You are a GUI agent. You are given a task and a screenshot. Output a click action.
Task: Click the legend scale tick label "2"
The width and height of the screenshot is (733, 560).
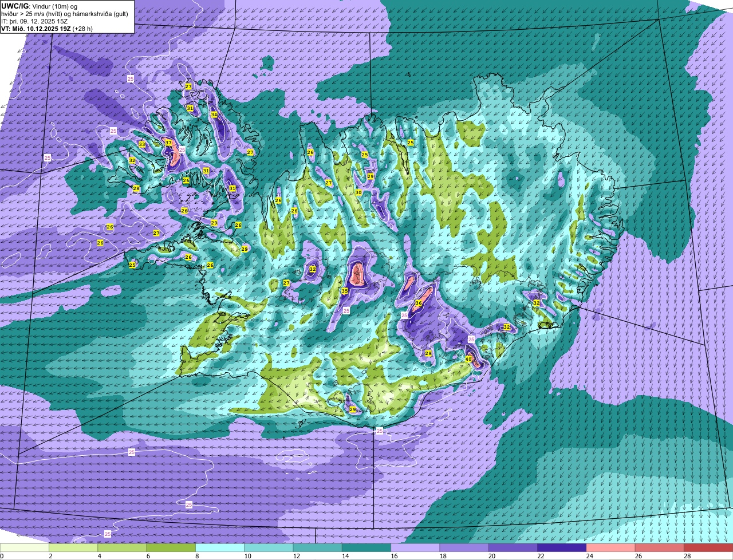(x=50, y=556)
